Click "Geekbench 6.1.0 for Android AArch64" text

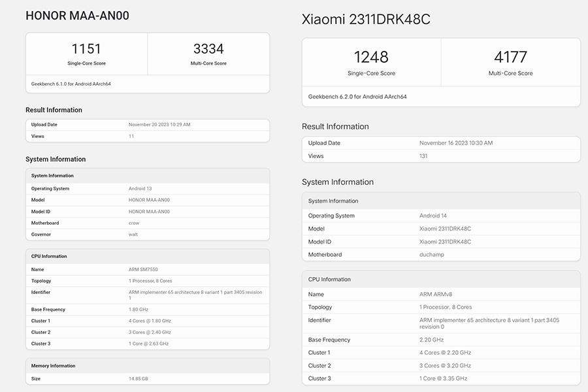pos(71,84)
